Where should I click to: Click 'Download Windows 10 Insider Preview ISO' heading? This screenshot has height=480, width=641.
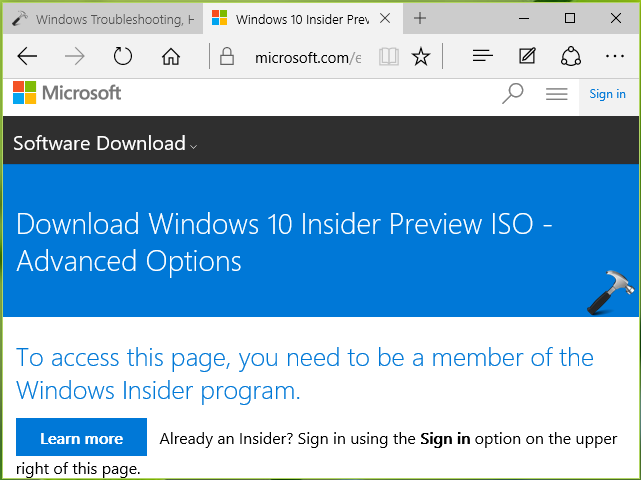pos(284,242)
